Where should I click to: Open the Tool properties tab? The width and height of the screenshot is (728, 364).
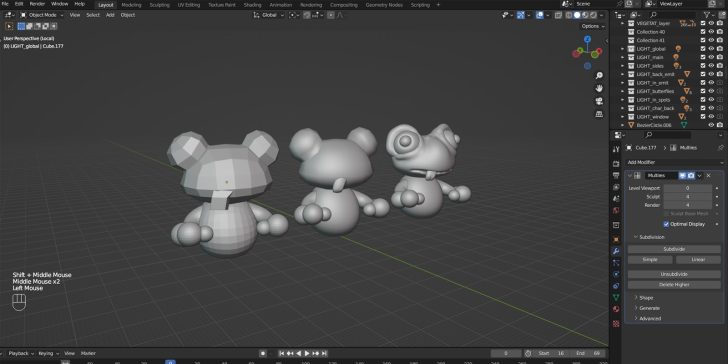[616, 150]
